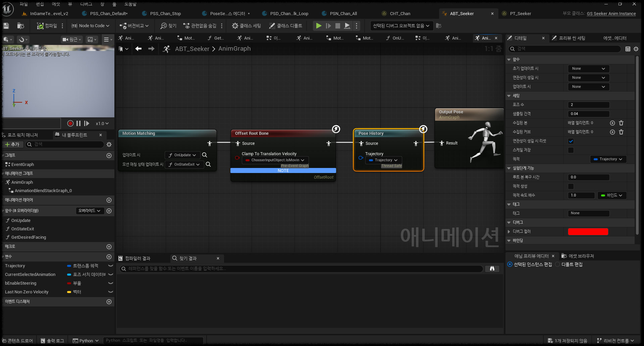This screenshot has height=346, width=644.
Task: Open the 바인드 binding dropdown
Action: click(x=612, y=195)
